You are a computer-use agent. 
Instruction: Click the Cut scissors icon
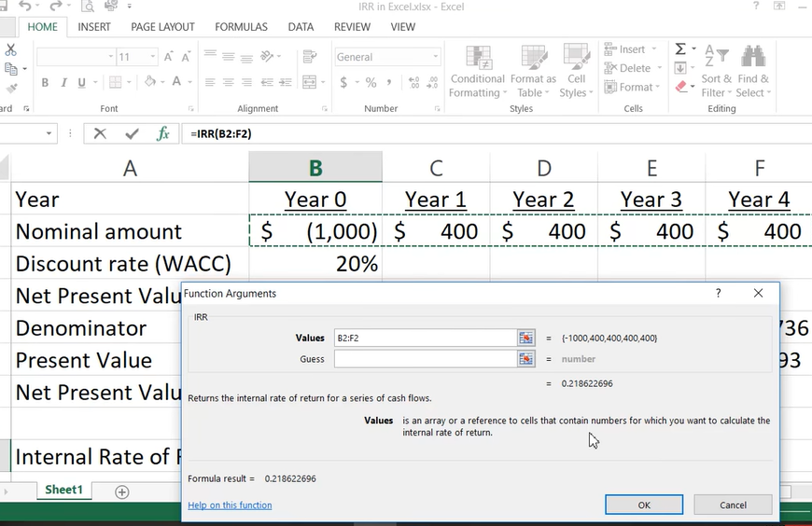pos(10,49)
